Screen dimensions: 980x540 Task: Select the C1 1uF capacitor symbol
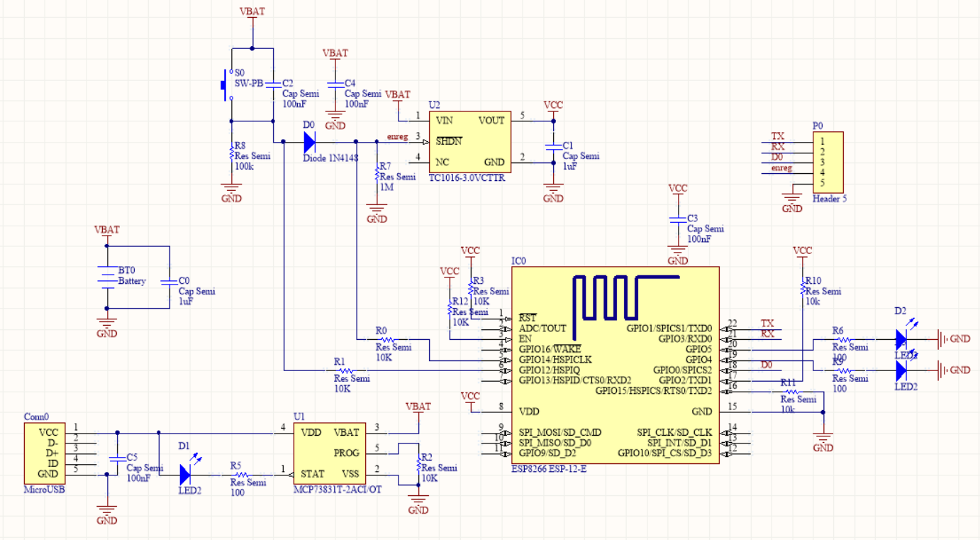553,146
